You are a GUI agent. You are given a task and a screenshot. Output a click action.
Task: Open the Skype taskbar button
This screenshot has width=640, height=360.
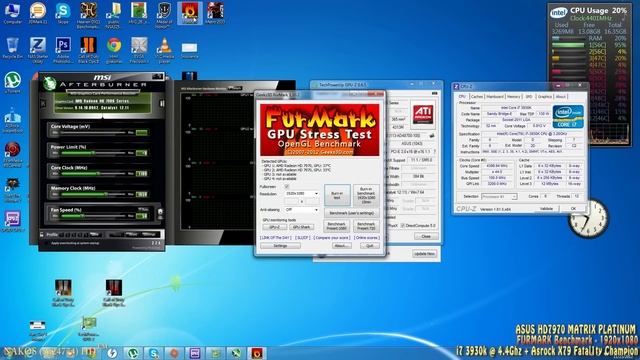[154, 353]
